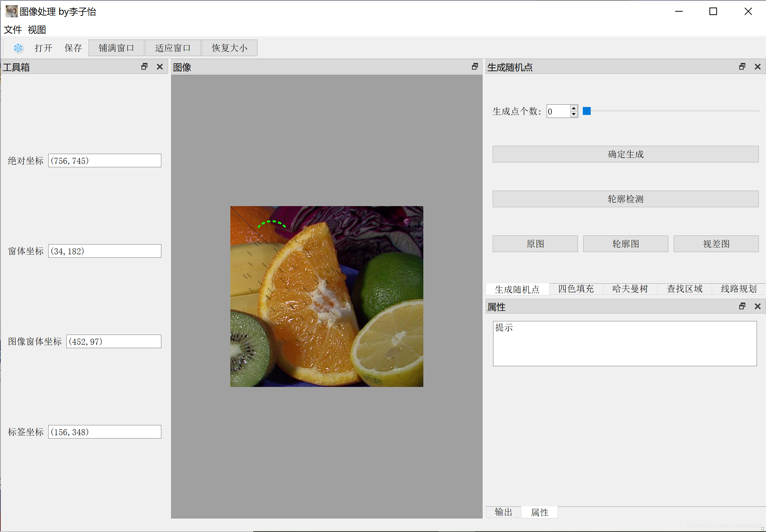Click the 绝对坐标 field
The height and width of the screenshot is (532, 766).
[105, 161]
